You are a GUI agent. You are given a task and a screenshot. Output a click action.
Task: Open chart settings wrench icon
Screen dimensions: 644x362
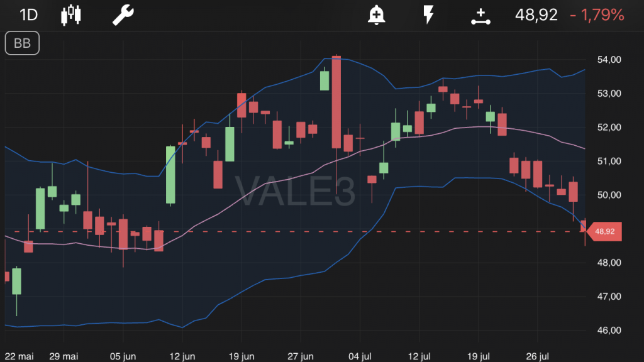[x=123, y=15]
